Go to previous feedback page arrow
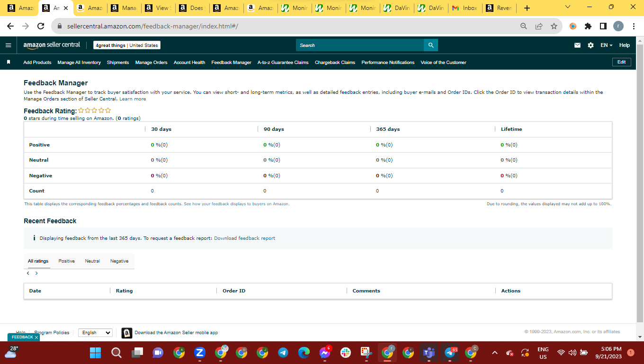Image resolution: width=644 pixels, height=364 pixels. click(28, 273)
